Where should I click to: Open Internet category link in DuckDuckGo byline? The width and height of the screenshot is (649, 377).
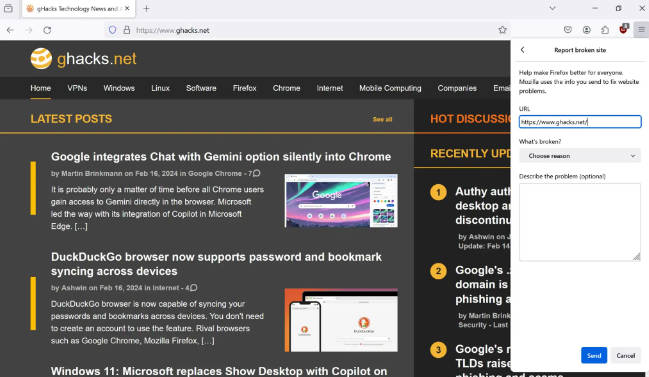pos(166,288)
